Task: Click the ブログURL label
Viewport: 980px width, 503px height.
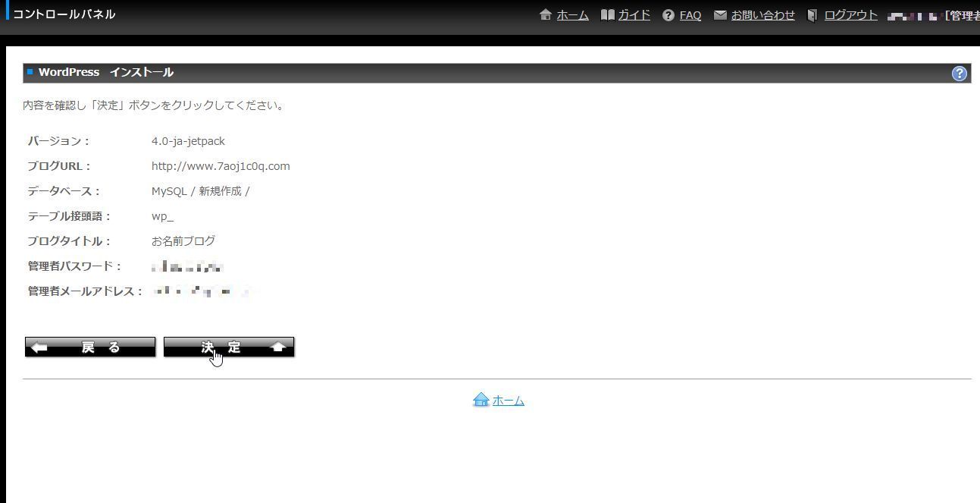Action: [59, 166]
